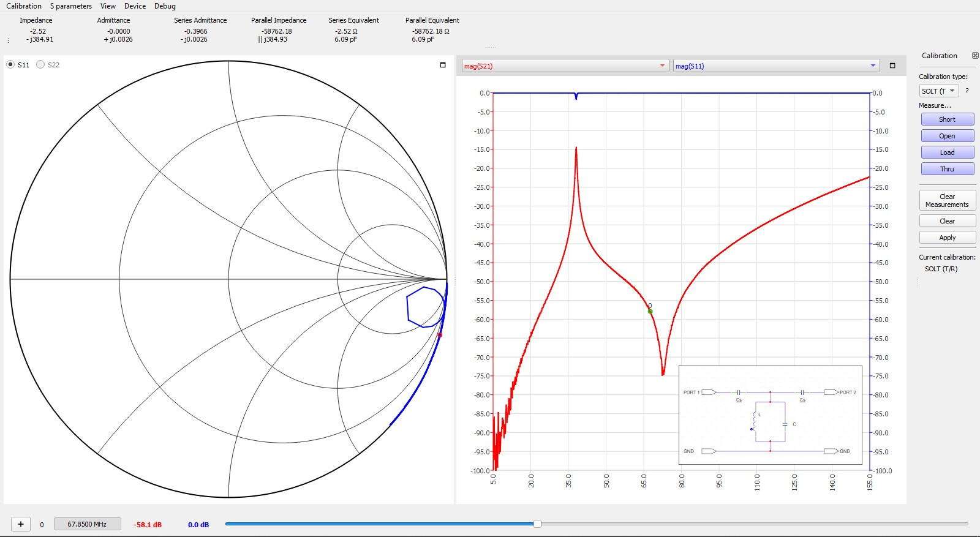The image size is (980, 537).
Task: Click the -58.1 dB marker readout
Action: point(148,525)
